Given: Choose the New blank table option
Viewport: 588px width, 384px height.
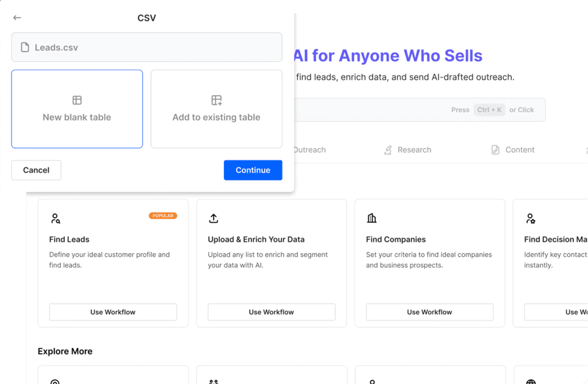Looking at the screenshot, I should click(x=77, y=109).
